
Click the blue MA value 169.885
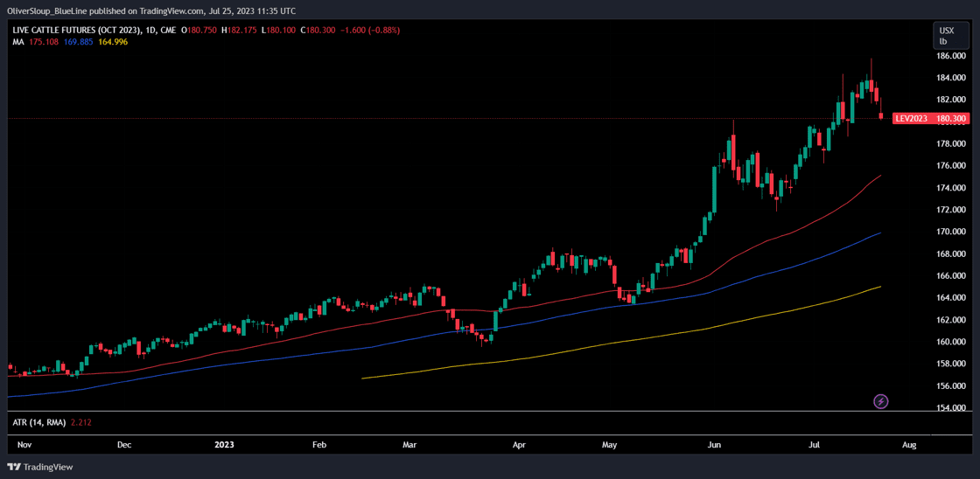[x=78, y=41]
